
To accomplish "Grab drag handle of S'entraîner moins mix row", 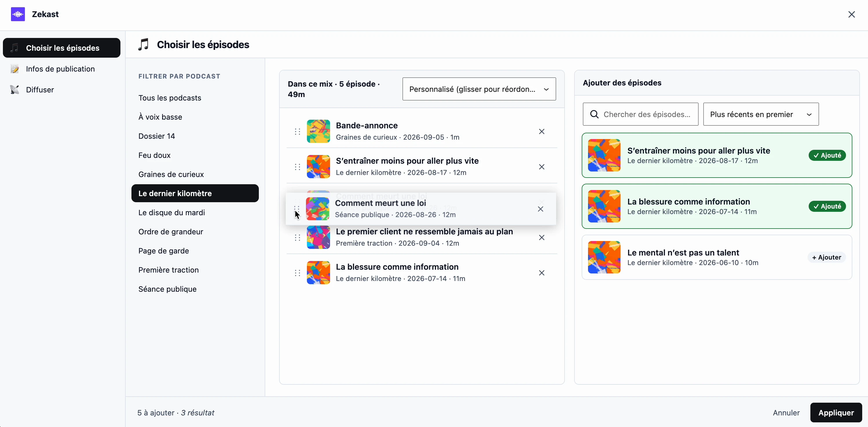I will click(298, 167).
